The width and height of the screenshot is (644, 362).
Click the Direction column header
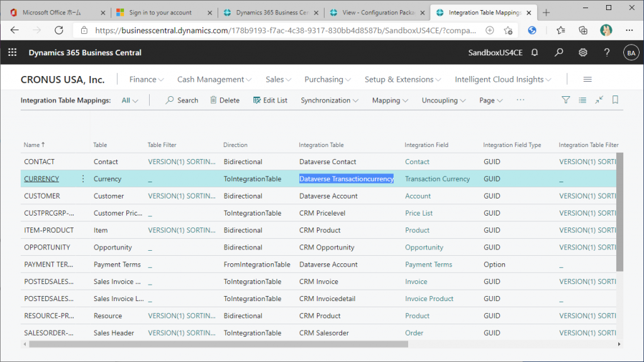click(235, 145)
